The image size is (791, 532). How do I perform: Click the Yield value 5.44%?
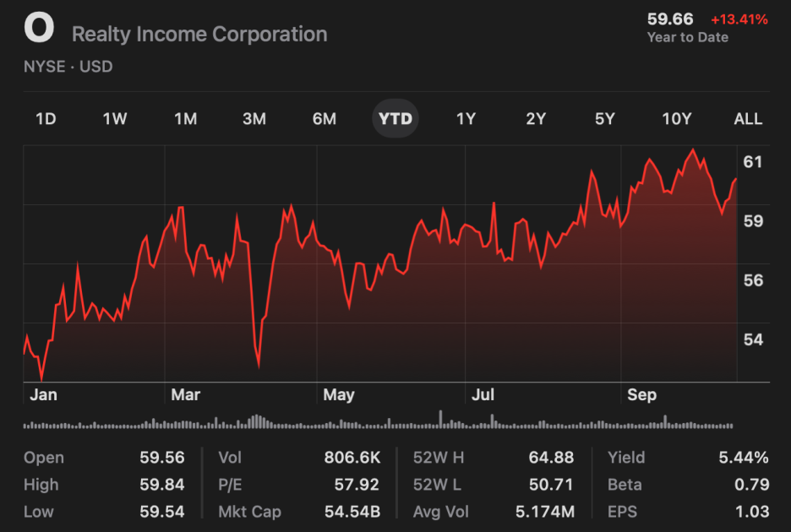point(744,458)
